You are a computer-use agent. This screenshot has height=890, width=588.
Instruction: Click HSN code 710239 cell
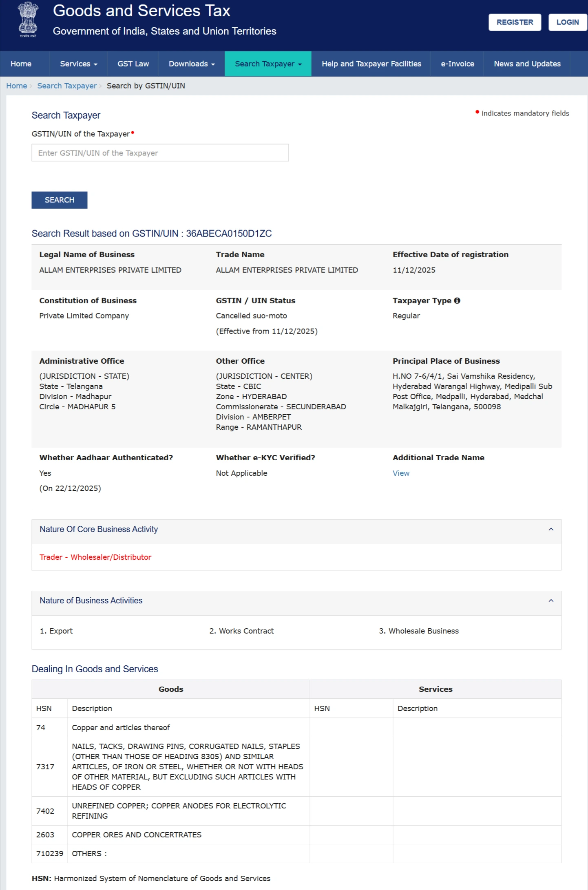[x=50, y=853]
